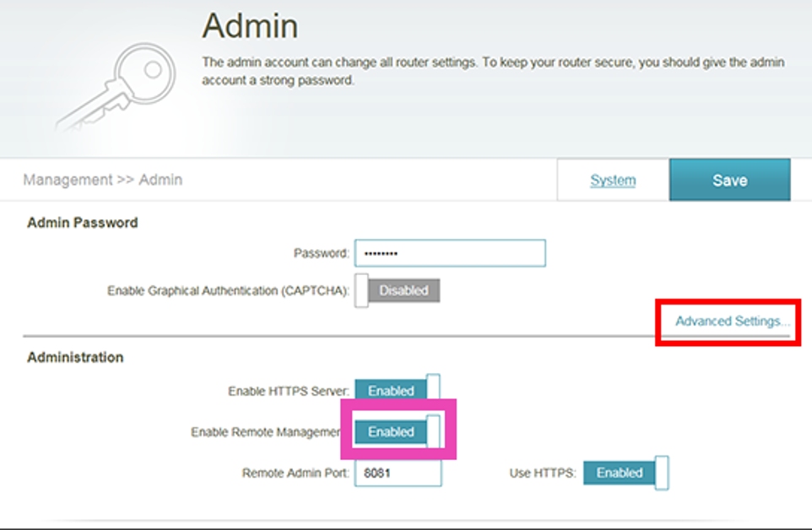Click the Password field label
The height and width of the screenshot is (530, 812).
click(x=321, y=253)
